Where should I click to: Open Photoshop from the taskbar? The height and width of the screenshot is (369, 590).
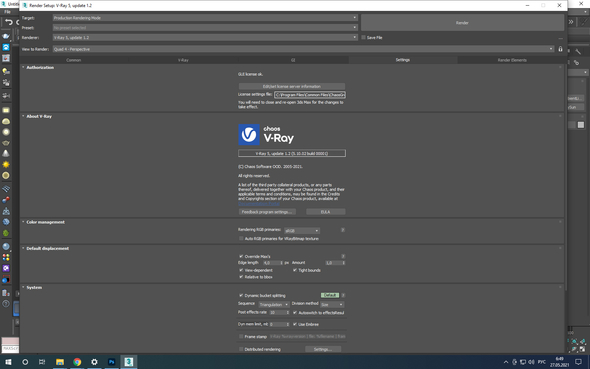click(111, 362)
